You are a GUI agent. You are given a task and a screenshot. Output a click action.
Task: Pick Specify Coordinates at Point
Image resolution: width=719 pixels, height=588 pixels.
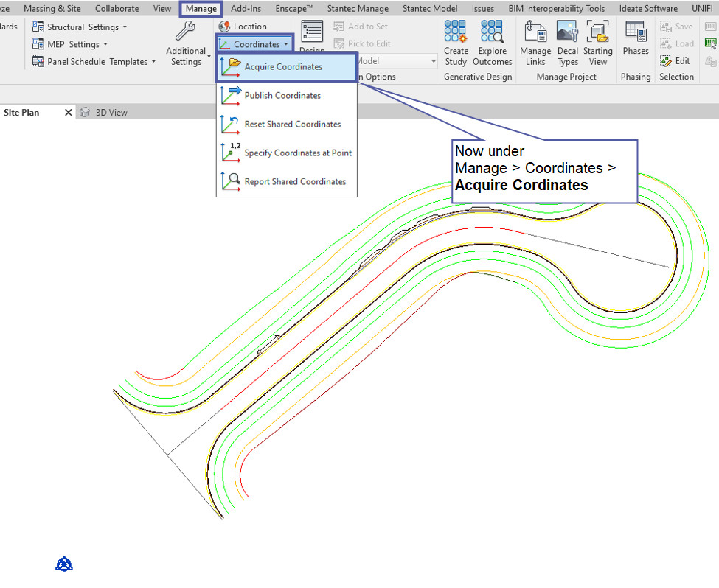(x=297, y=153)
